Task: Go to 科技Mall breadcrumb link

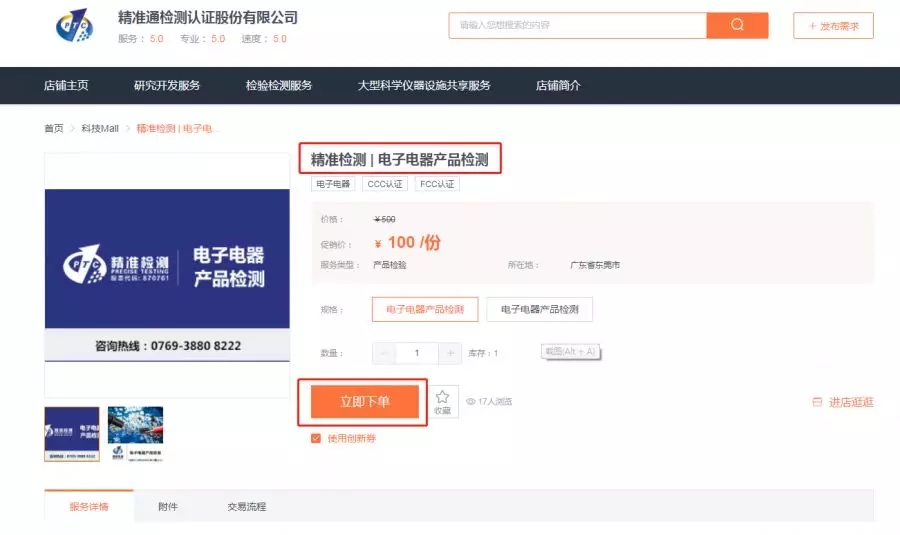Action: coord(100,129)
